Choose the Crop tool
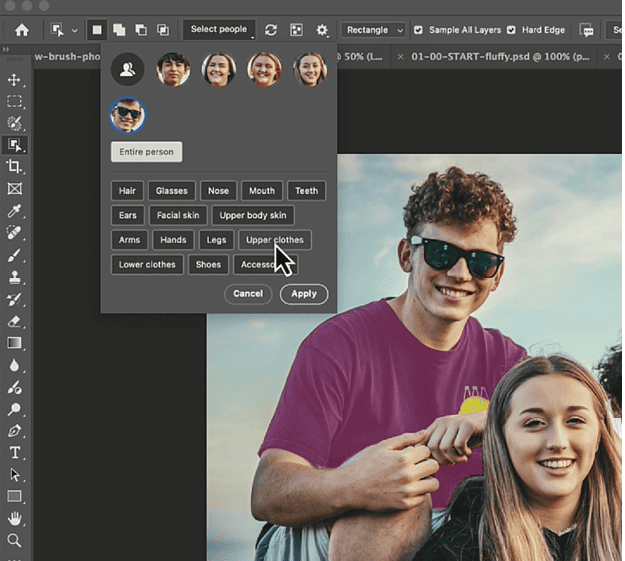The height and width of the screenshot is (561, 625). [14, 167]
